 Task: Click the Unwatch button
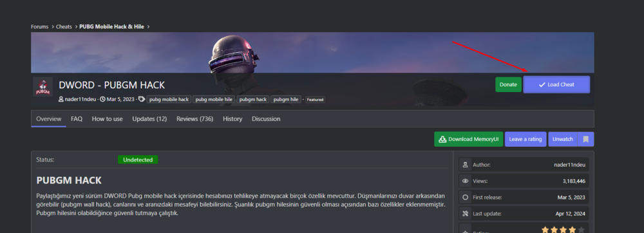coord(563,139)
